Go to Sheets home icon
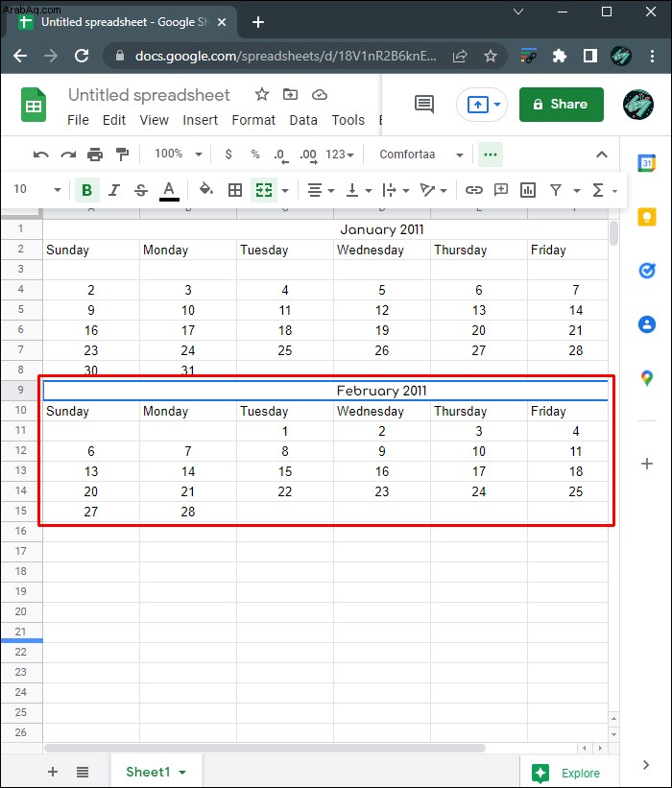Screen dimensions: 672x788 click(34, 105)
